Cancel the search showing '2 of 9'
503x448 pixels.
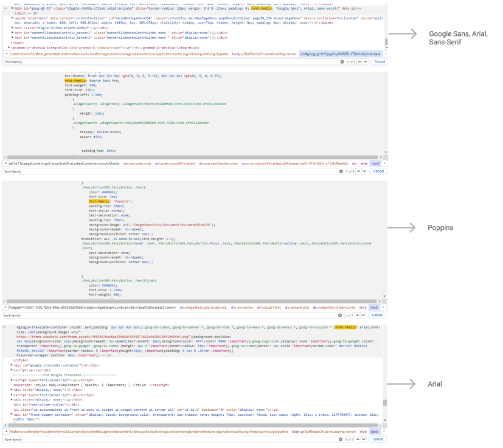[x=377, y=315]
